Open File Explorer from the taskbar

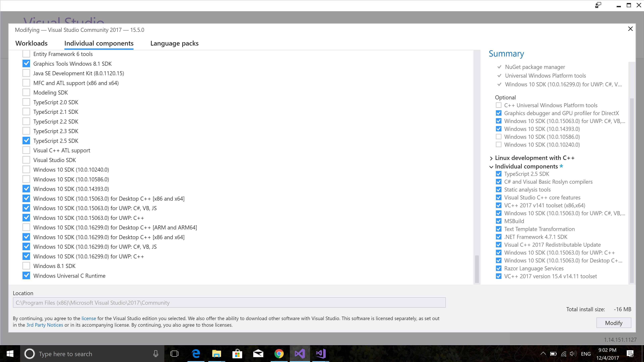[x=217, y=354]
